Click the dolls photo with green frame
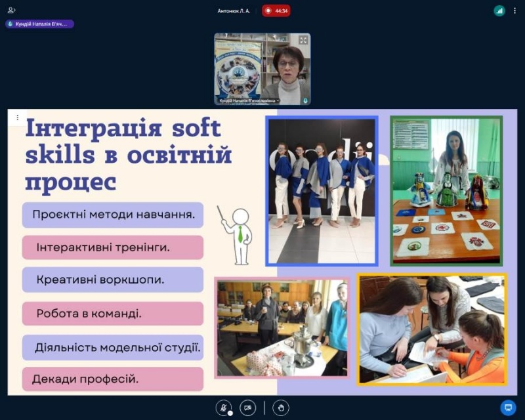Viewport: 525px width, 420px height. [x=446, y=190]
